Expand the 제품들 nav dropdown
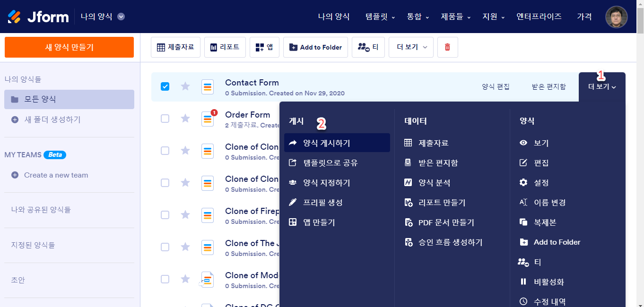The height and width of the screenshot is (307, 644). click(456, 17)
